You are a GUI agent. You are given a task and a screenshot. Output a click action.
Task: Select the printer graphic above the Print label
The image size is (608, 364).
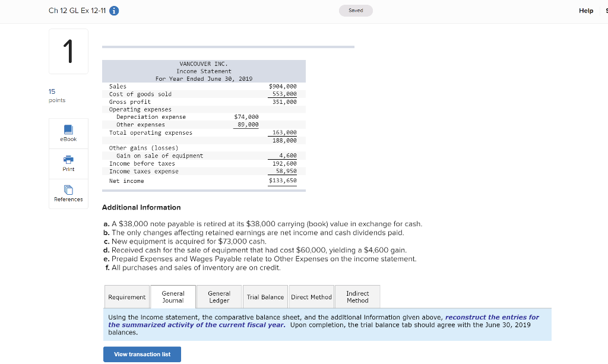68,159
